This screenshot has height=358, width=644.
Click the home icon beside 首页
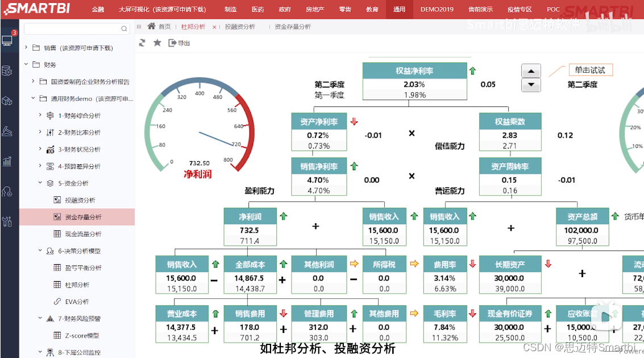click(152, 26)
